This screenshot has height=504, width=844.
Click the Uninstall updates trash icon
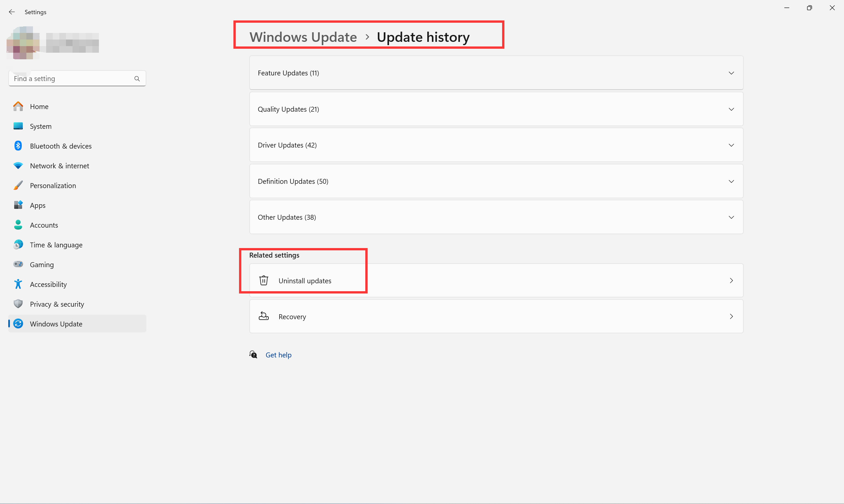(264, 281)
